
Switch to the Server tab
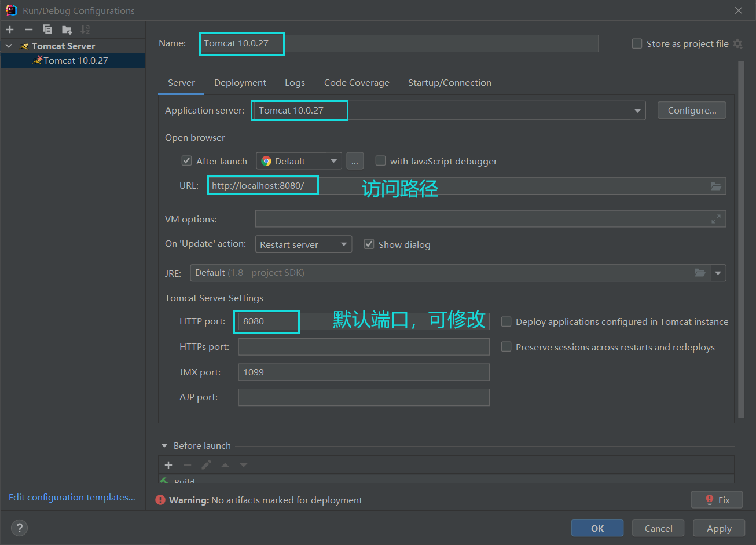pyautogui.click(x=181, y=83)
